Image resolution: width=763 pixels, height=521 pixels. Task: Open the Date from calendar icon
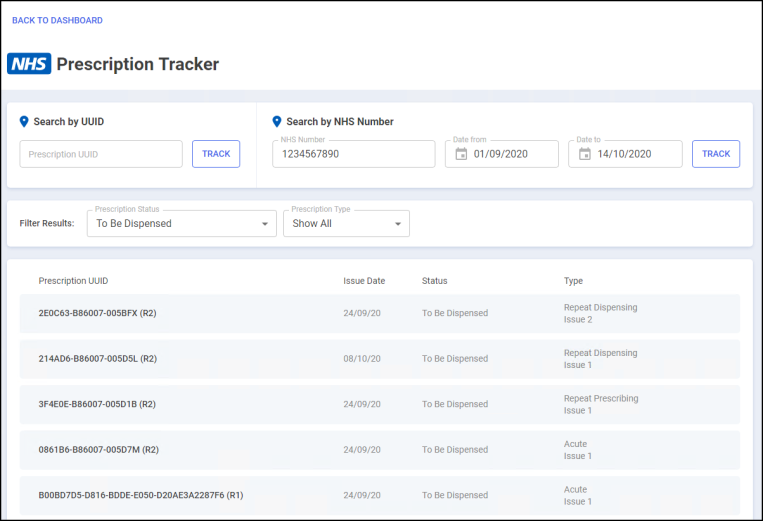coord(461,154)
